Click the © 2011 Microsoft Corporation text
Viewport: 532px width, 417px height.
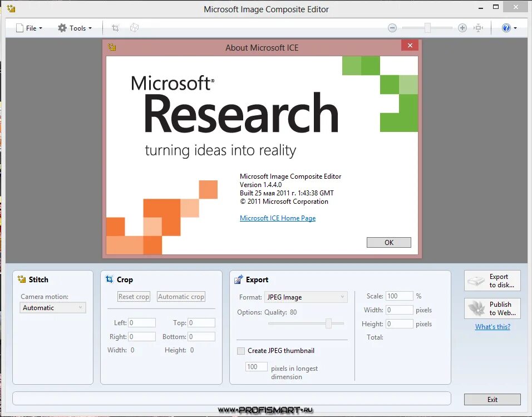(284, 202)
